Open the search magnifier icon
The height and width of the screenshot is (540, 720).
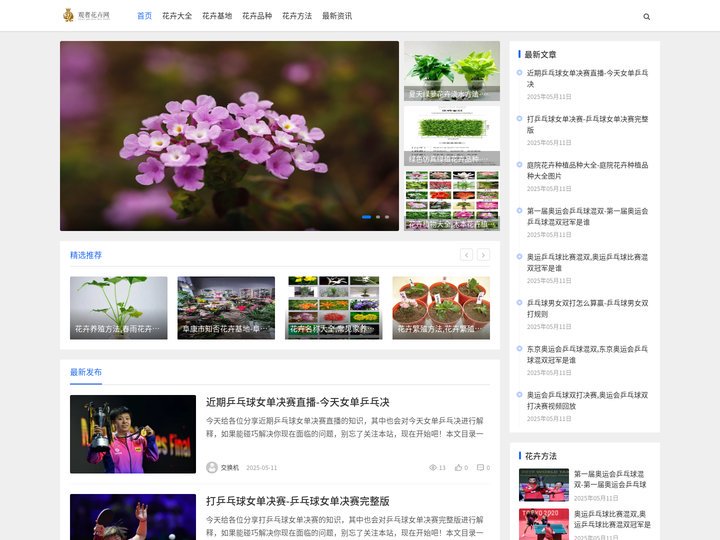[x=647, y=17]
